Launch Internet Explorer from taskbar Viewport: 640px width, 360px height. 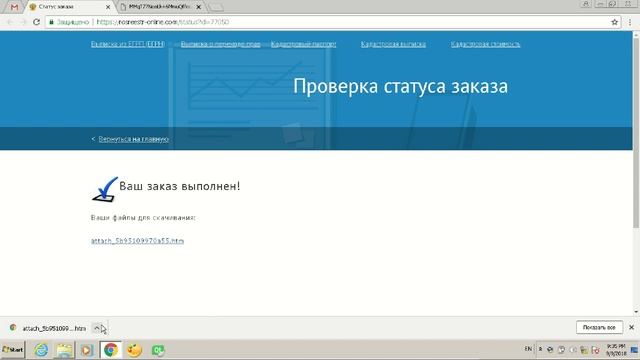point(41,350)
